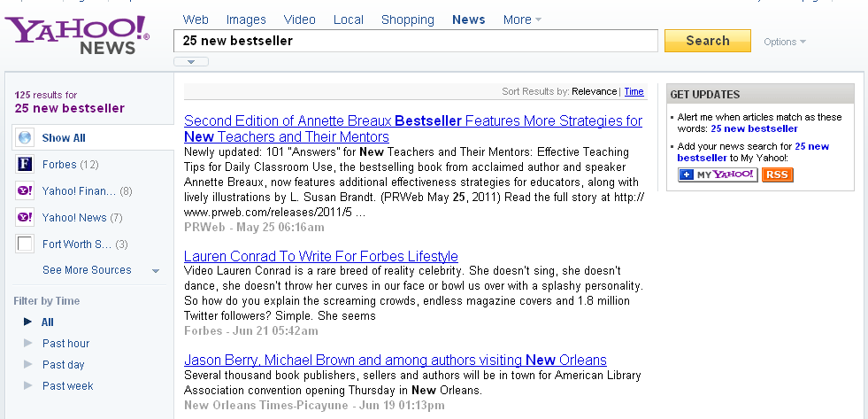
Task: Click the '125 results for' text
Action: tap(46, 95)
